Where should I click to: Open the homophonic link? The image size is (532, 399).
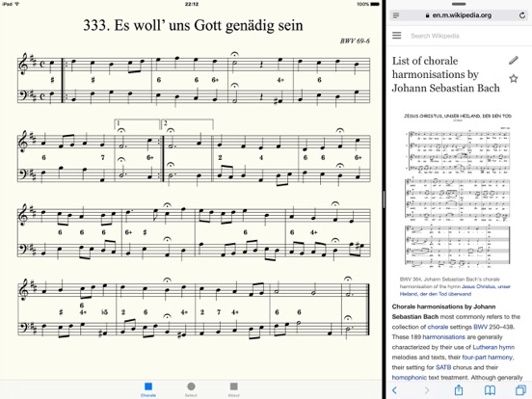(410, 378)
